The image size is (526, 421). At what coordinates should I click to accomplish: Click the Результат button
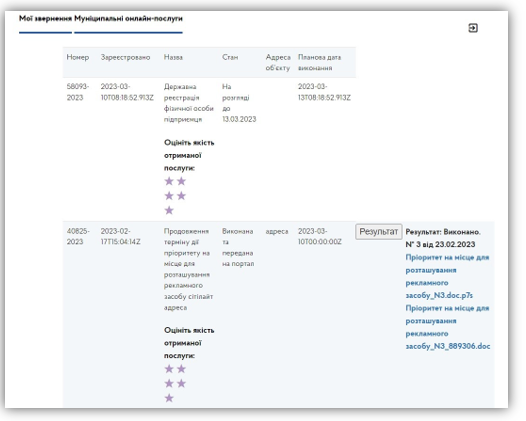point(379,231)
